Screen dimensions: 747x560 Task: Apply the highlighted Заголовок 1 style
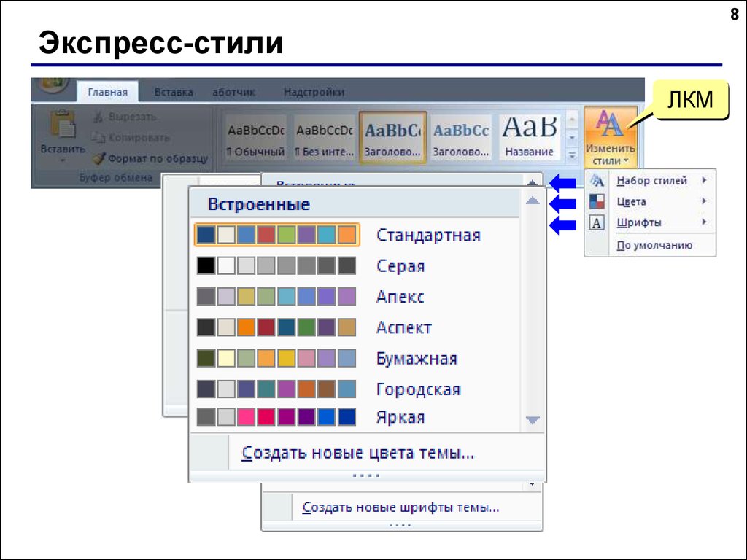(392, 138)
